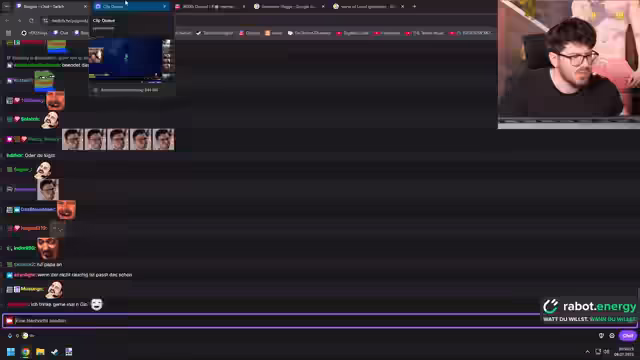640x360 pixels.
Task: Click the white mask emote in the last message
Action: tap(96, 304)
